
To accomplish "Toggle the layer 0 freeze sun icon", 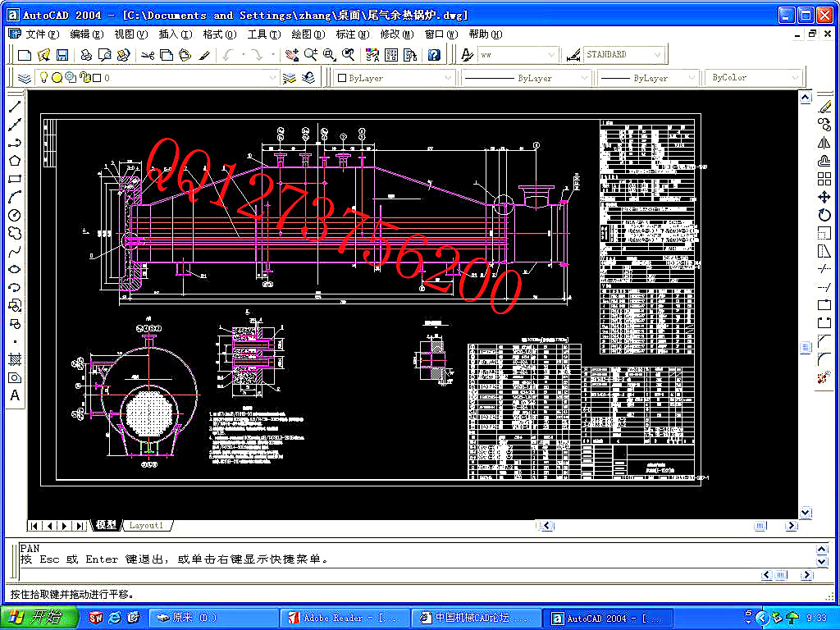I will click(x=57, y=78).
